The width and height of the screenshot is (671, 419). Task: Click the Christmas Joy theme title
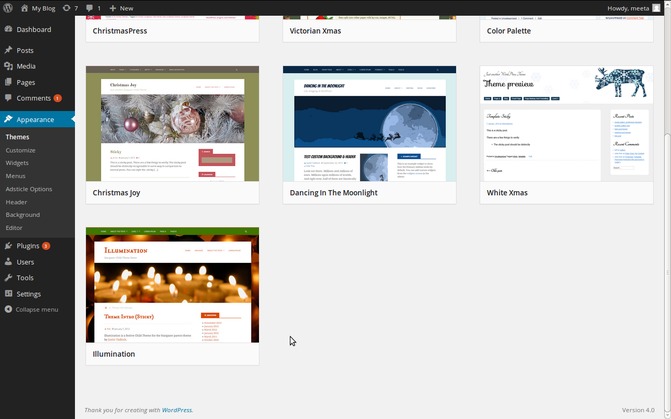pos(116,193)
